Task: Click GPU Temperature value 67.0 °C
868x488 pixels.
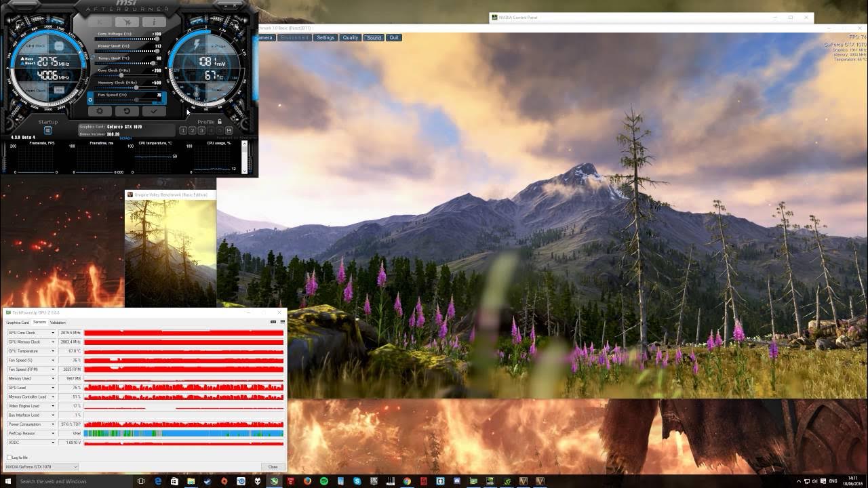Action: click(70, 351)
